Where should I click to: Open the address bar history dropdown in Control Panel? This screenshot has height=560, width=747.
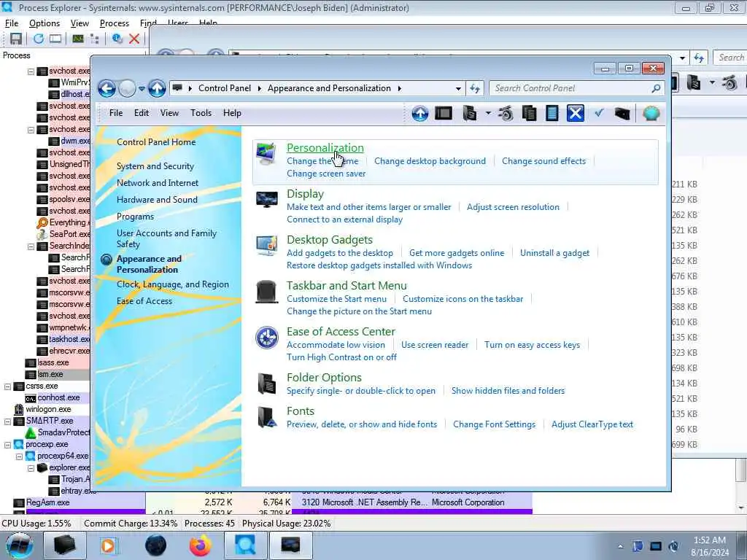pyautogui.click(x=458, y=88)
